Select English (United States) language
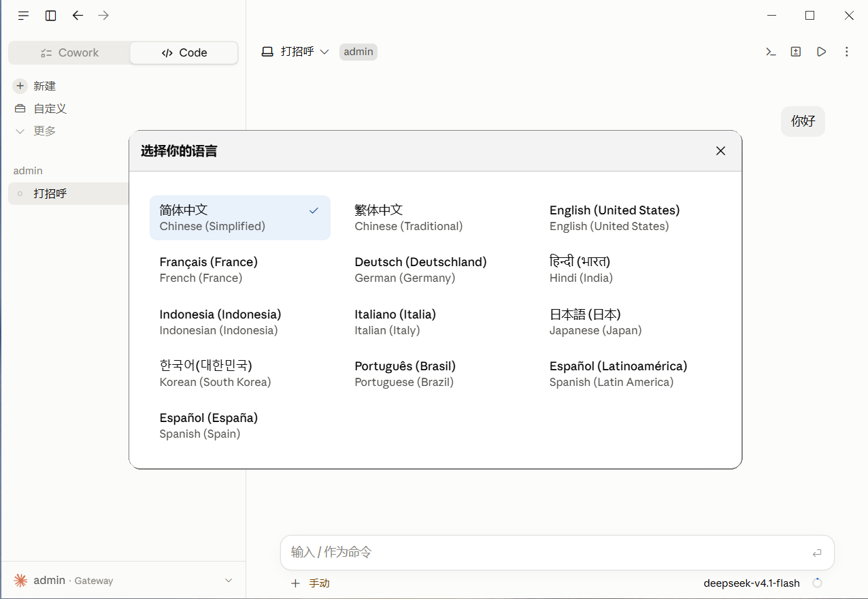The height and width of the screenshot is (599, 868). pos(630,218)
